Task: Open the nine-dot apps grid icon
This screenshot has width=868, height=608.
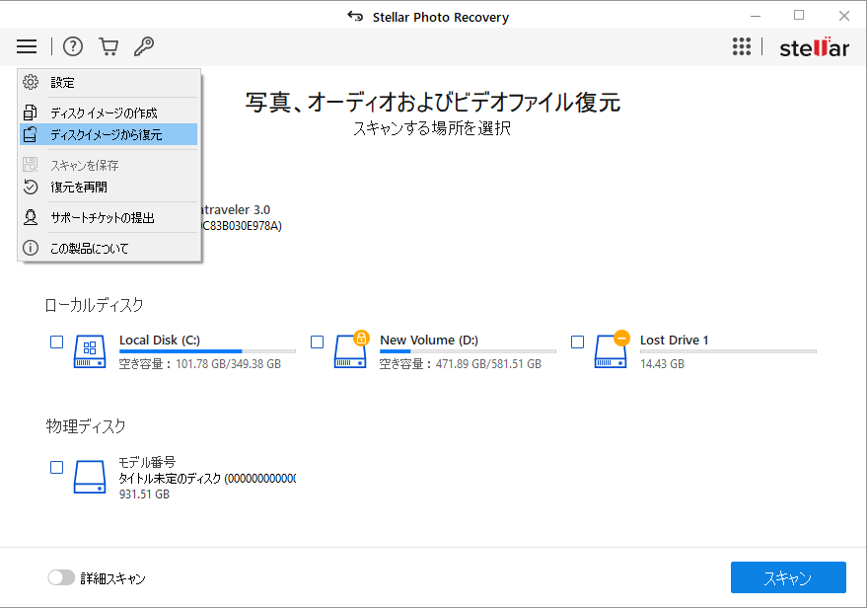Action: click(x=741, y=46)
